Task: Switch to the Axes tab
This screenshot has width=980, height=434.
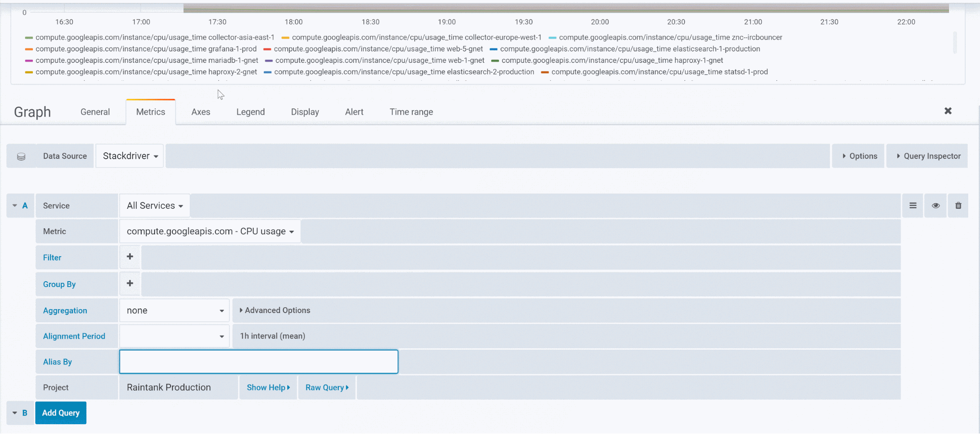Action: tap(201, 112)
